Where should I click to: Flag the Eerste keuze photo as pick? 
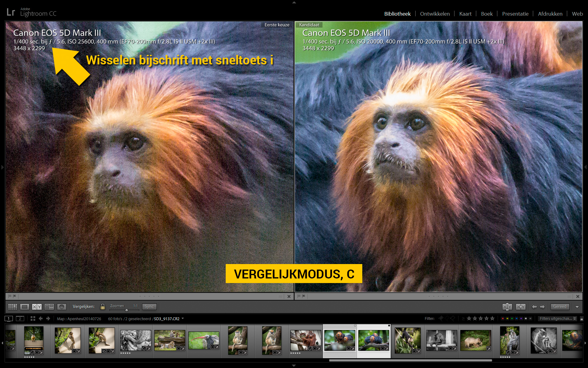(10, 296)
